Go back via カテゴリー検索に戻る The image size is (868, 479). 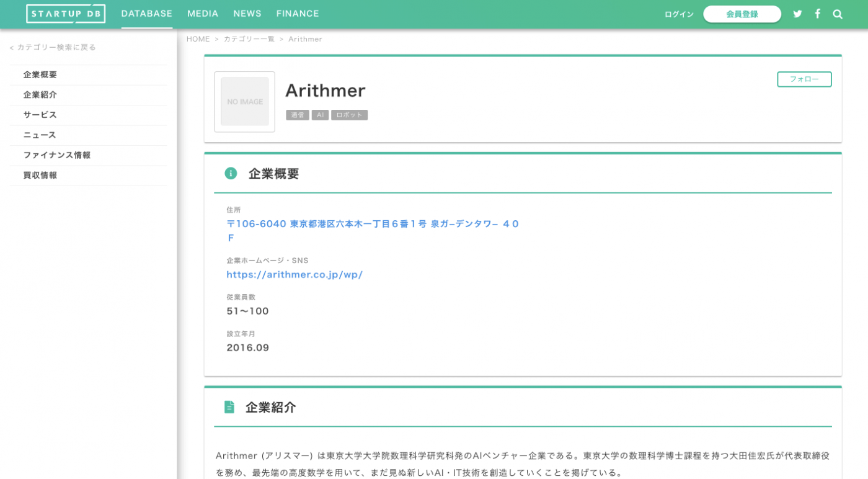[53, 47]
